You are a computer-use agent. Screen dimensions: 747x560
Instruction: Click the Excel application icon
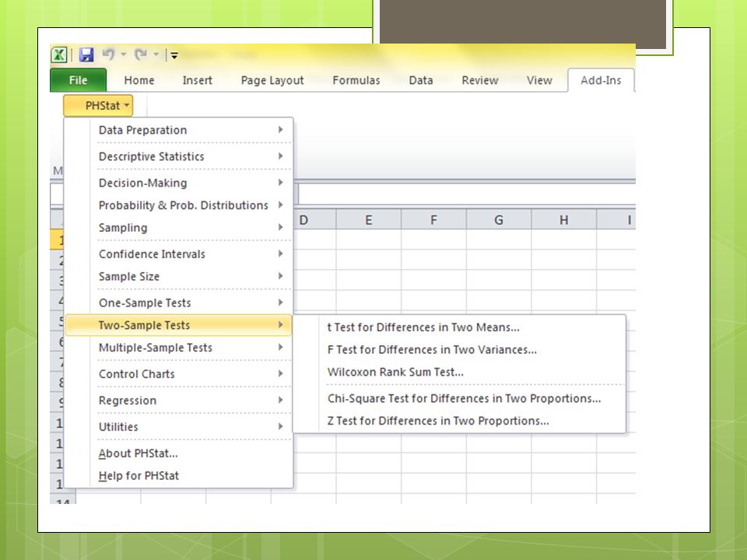[x=59, y=54]
